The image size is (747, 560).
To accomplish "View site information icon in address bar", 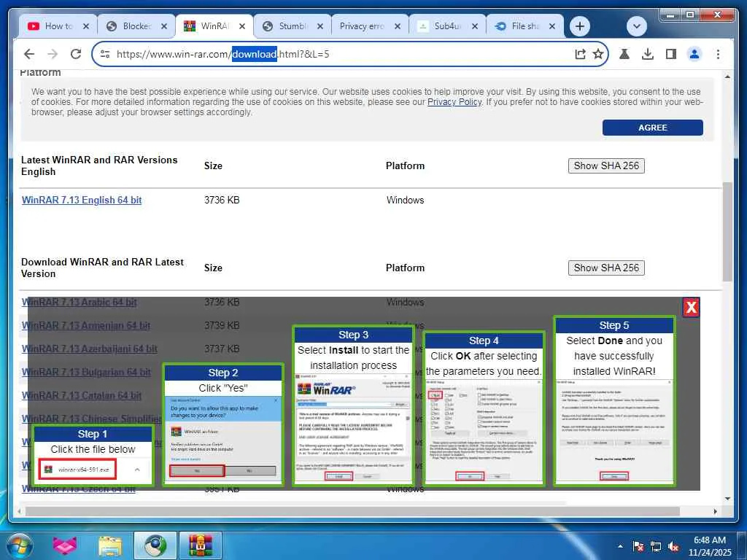I will pos(105,54).
